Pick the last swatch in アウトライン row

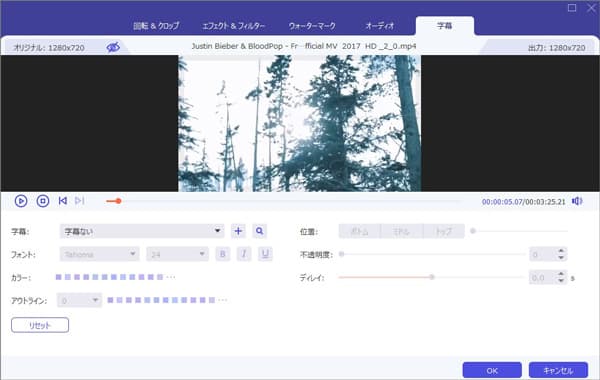pos(212,300)
